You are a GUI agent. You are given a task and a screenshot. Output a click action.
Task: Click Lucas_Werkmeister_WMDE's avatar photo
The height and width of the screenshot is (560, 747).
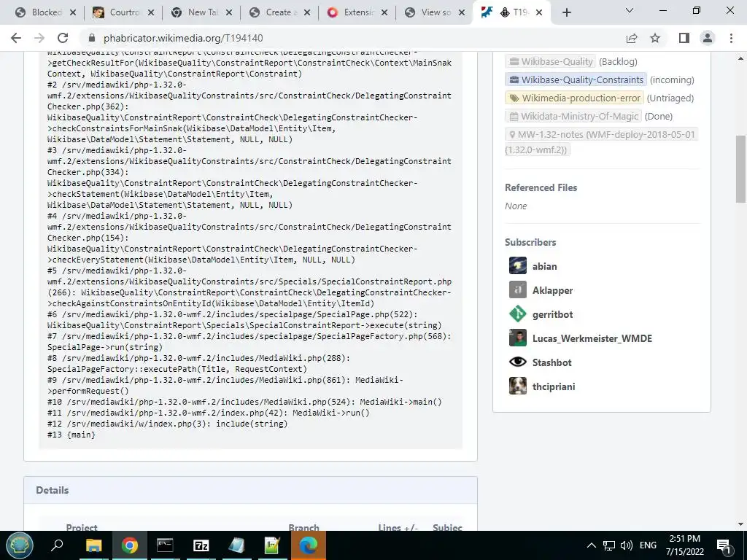pos(518,338)
